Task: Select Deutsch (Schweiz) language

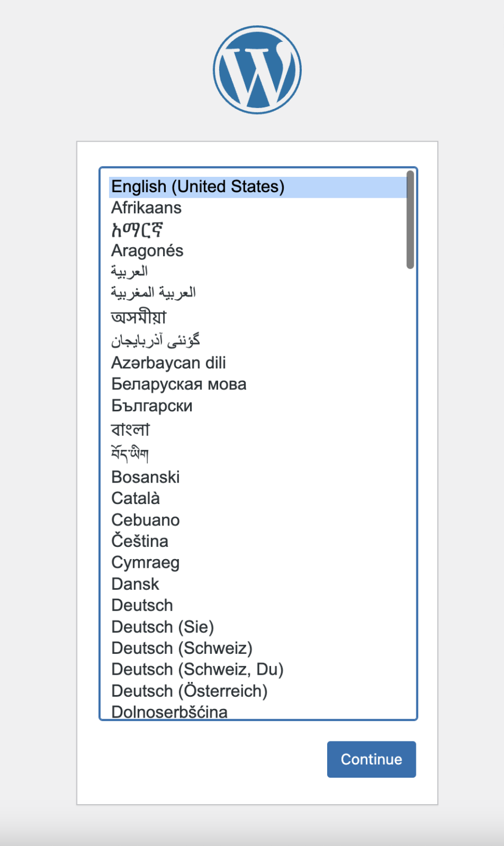Action: 182,648
